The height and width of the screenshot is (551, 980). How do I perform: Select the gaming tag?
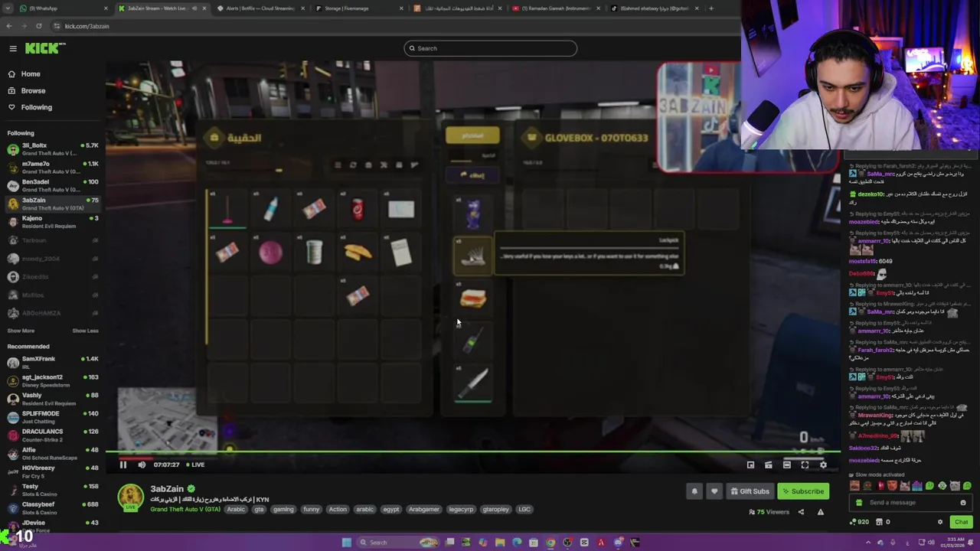pyautogui.click(x=283, y=509)
